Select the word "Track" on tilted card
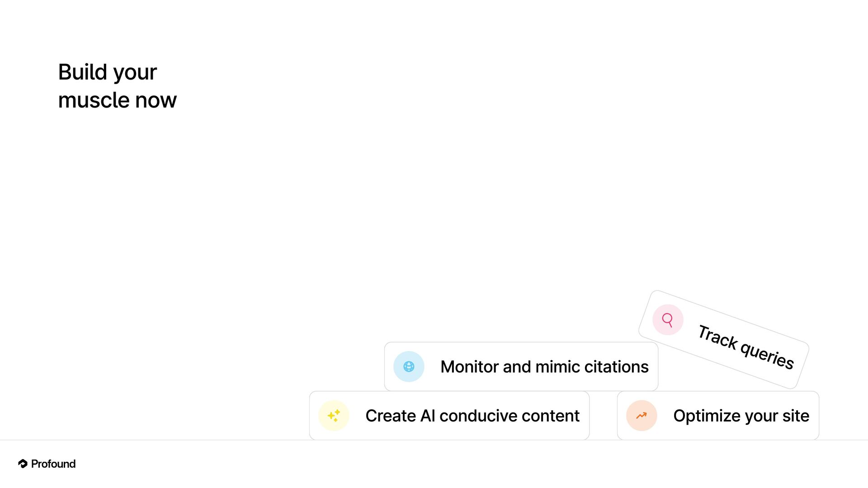This screenshot has height=488, width=868. click(717, 337)
